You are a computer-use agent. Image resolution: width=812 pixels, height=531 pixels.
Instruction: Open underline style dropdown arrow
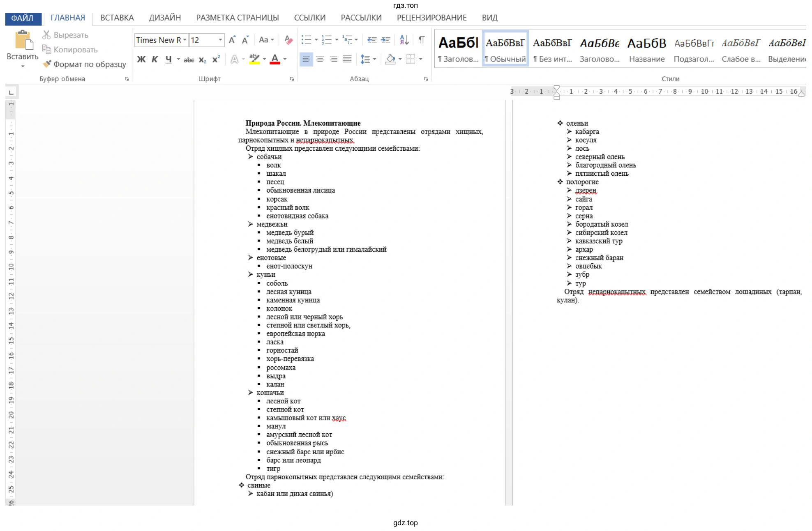[178, 59]
